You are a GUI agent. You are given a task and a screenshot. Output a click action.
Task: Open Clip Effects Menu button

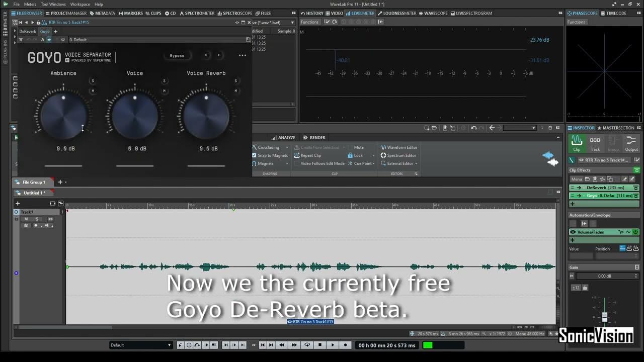[577, 179]
